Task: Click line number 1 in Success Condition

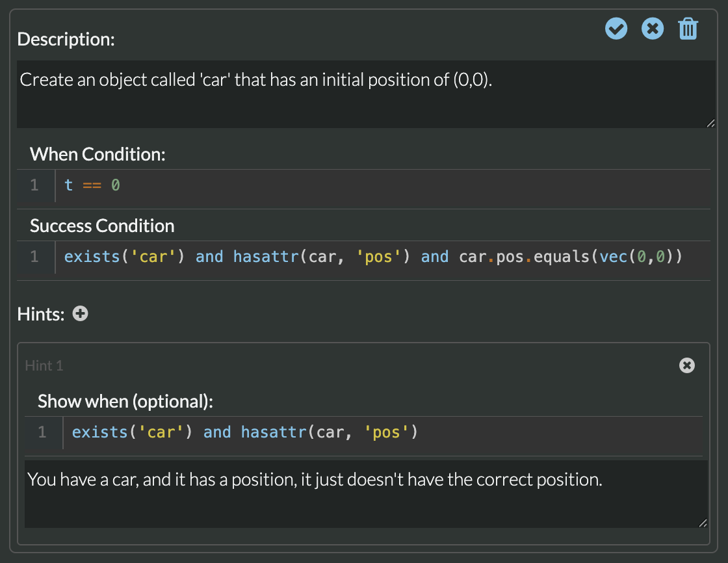Action: click(34, 256)
